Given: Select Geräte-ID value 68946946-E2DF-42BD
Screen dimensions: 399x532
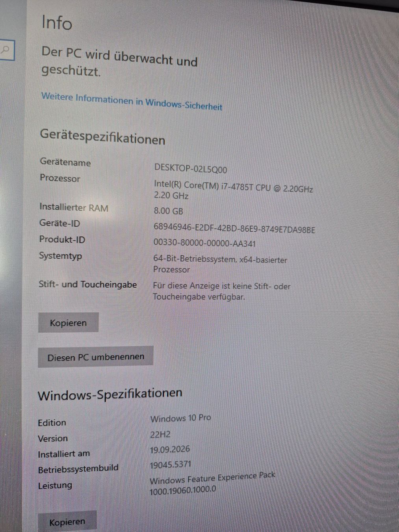Looking at the screenshot, I should pyautogui.click(x=234, y=228).
